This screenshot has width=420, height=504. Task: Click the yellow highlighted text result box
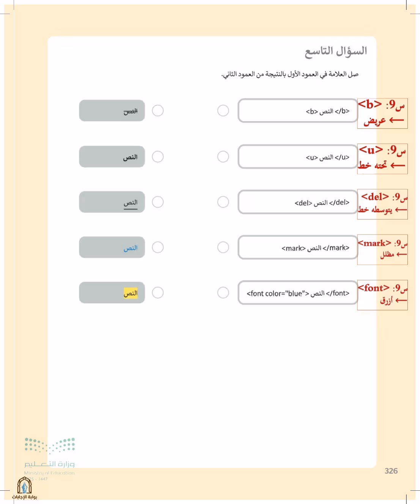click(112, 293)
